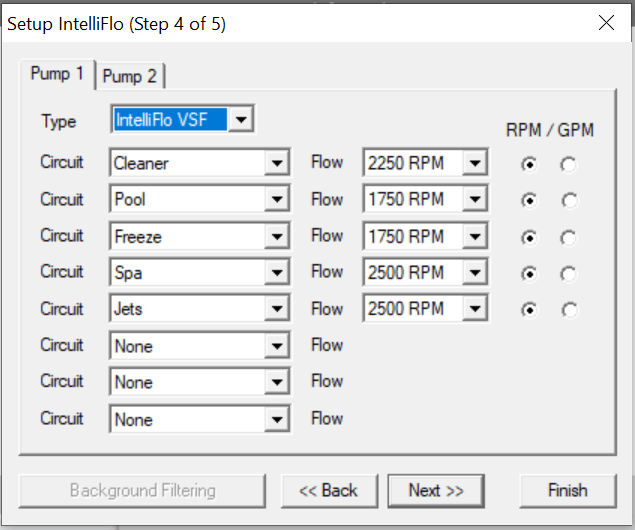
Task: Open the Type dropdown showing IntelliFlo VSF
Action: (182, 119)
